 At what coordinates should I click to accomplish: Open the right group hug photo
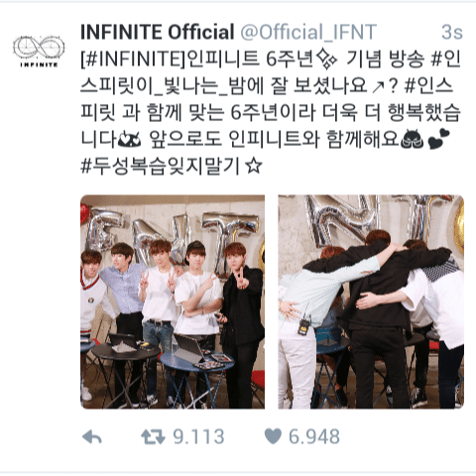[x=371, y=301]
